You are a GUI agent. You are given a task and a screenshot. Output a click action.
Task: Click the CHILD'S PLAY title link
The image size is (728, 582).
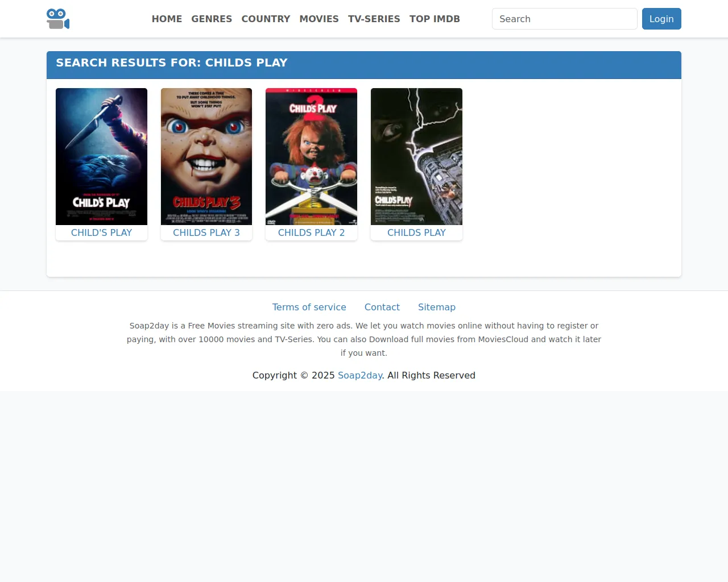[x=101, y=232]
